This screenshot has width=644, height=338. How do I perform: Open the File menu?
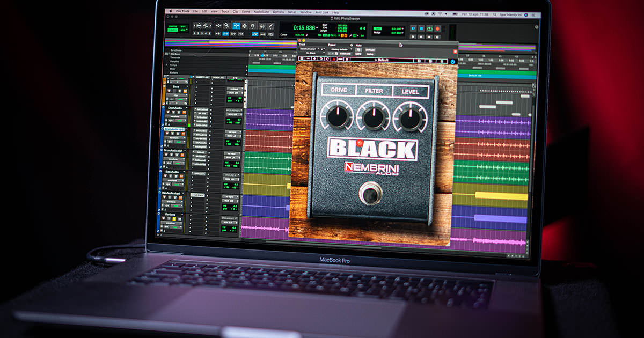coord(195,11)
